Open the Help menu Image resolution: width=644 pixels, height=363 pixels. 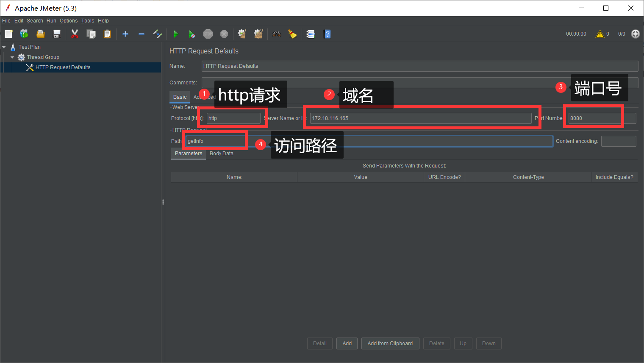pyautogui.click(x=103, y=21)
